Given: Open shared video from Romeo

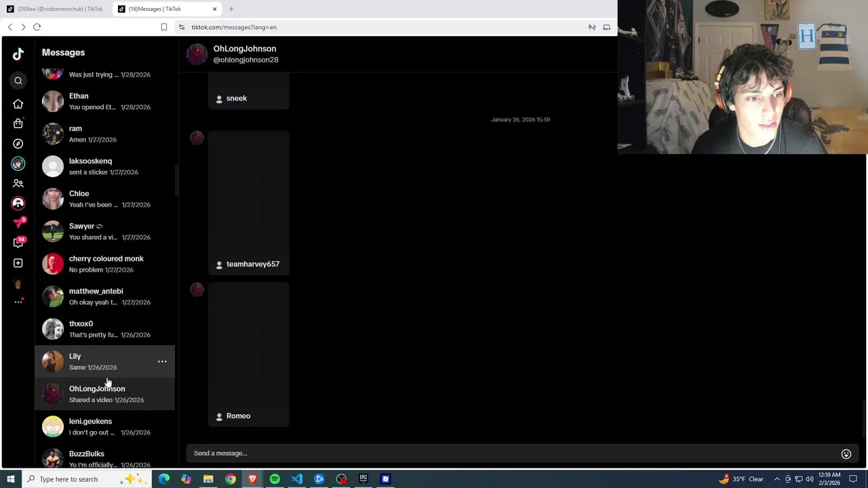Looking at the screenshot, I should click(249, 355).
